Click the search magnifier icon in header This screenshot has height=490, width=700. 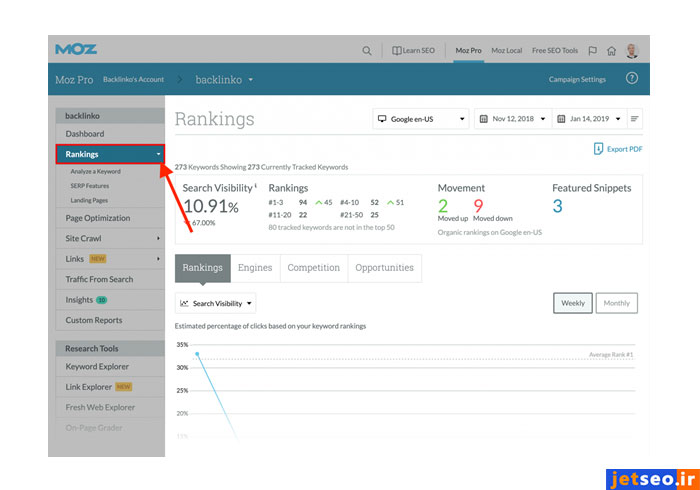pyautogui.click(x=367, y=50)
